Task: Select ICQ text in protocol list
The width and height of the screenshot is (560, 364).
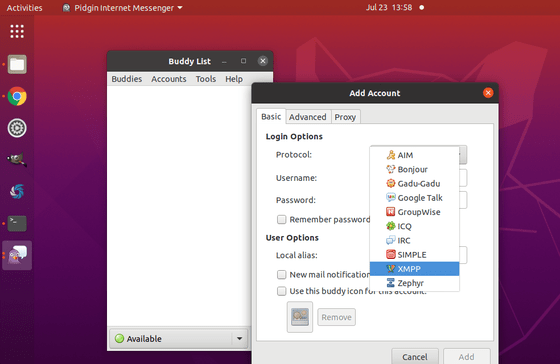Action: [x=404, y=226]
